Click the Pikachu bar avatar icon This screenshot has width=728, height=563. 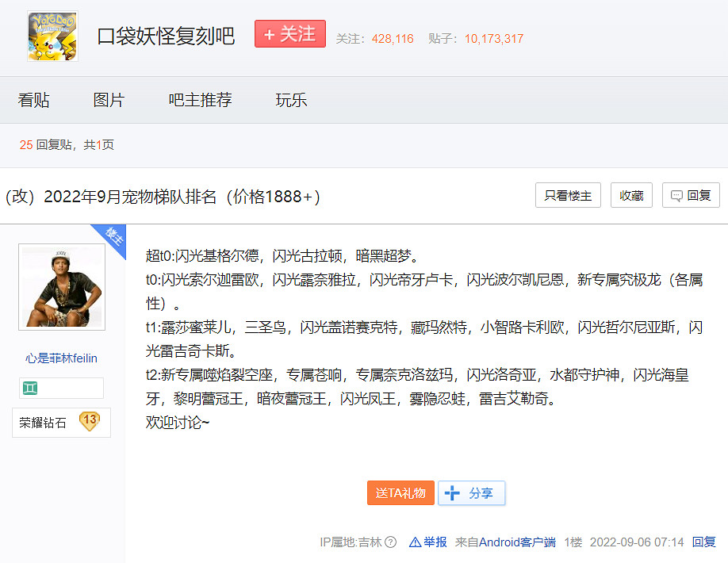pos(52,36)
